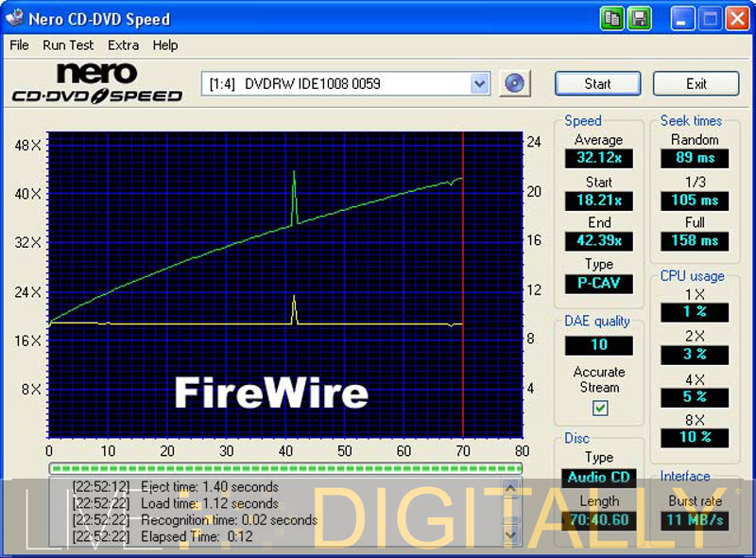Click the Nero app icon in title bar
This screenshot has width=756, height=558.
[x=14, y=19]
